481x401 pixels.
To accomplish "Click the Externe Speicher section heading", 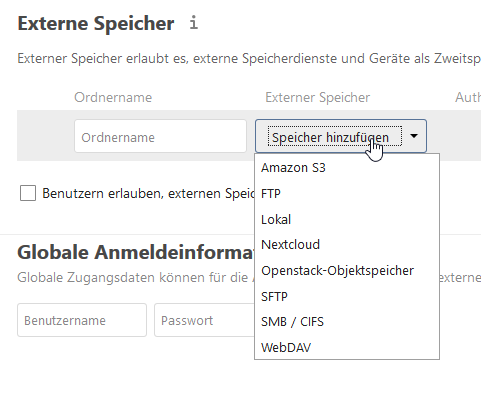I will pos(96,23).
